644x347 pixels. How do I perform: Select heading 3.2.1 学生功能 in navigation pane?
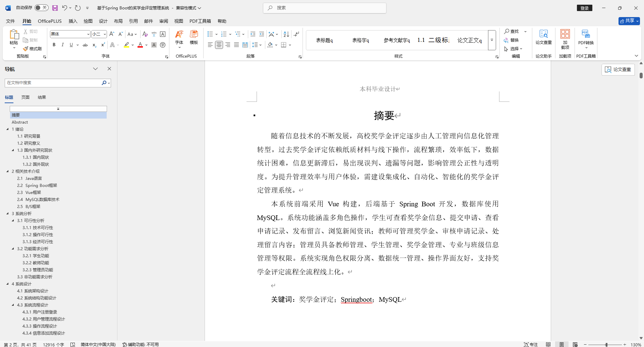[36, 256]
